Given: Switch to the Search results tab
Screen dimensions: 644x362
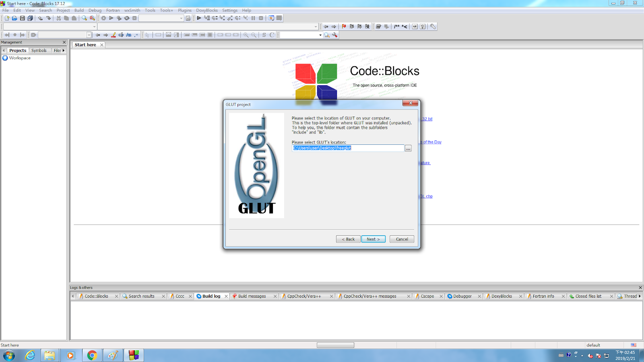Looking at the screenshot, I should [141, 296].
